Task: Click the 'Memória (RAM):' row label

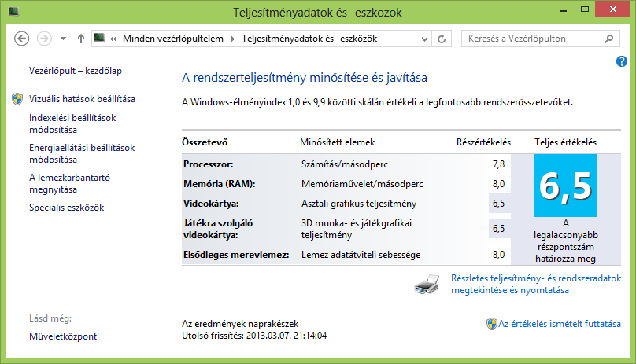Action: (x=219, y=184)
